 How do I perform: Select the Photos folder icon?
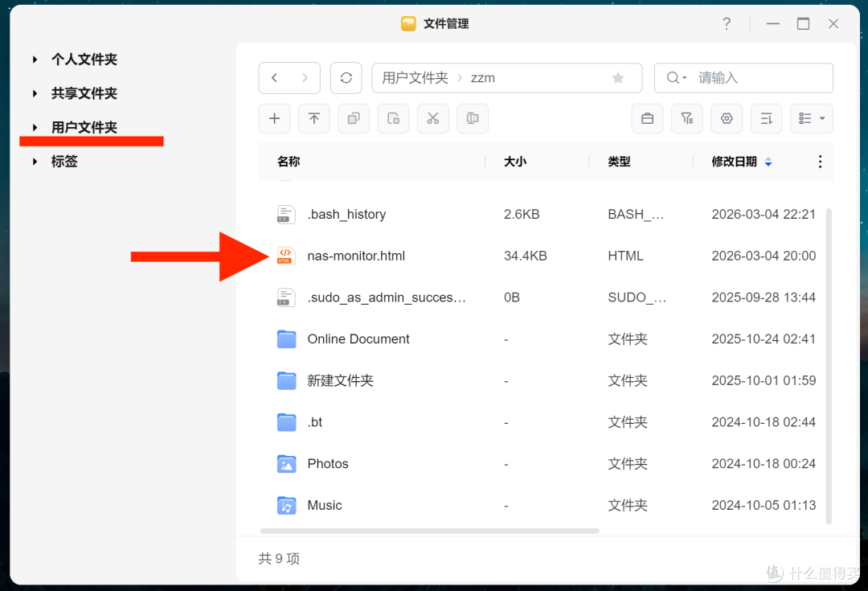(286, 464)
